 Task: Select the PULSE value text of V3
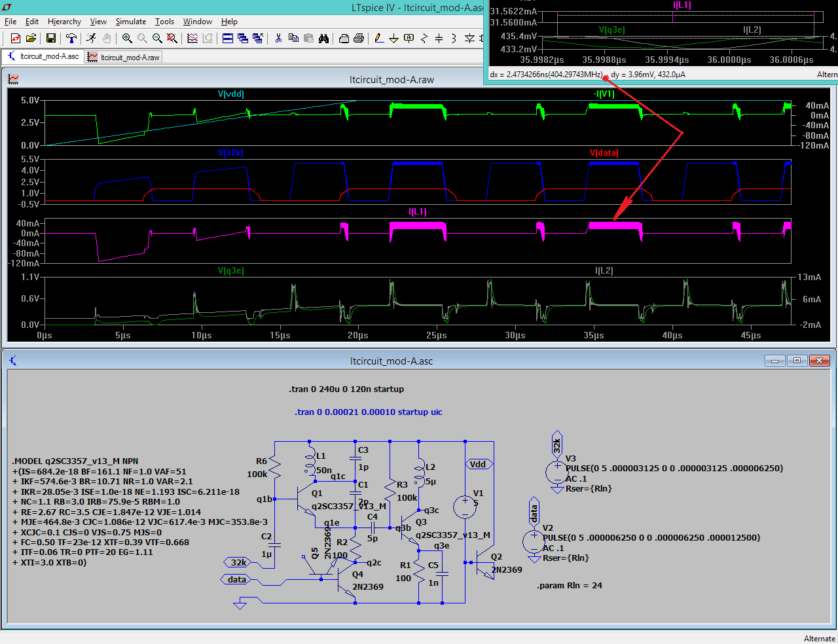point(674,468)
